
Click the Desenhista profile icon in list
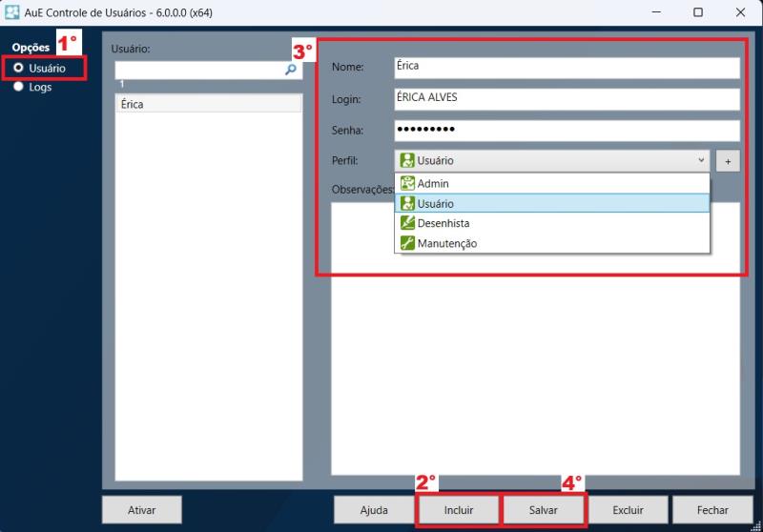pyautogui.click(x=407, y=223)
